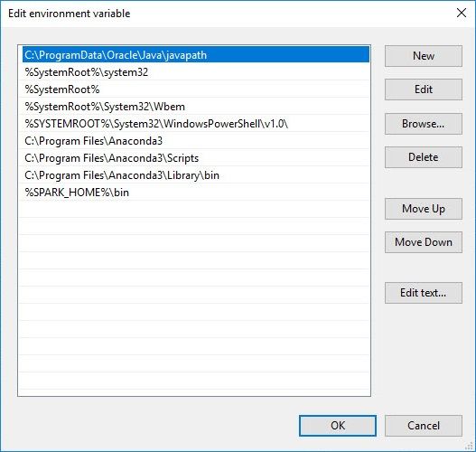Select the plain %SystemRoot% entry
The height and width of the screenshot is (452, 476).
[x=196, y=89]
